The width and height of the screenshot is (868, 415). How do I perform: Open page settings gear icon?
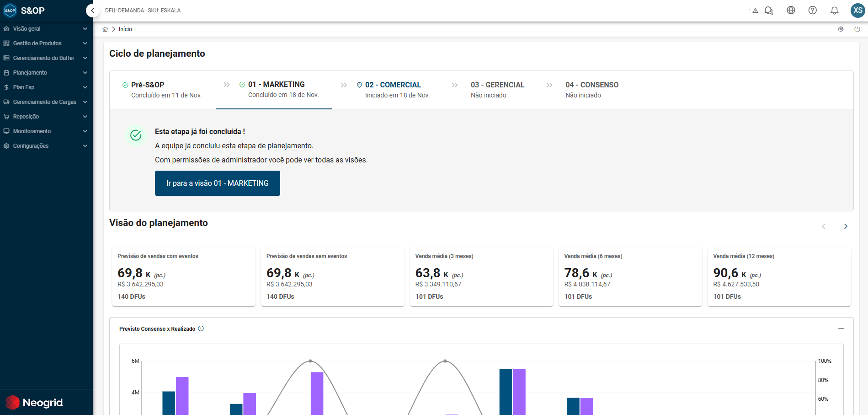pyautogui.click(x=841, y=29)
